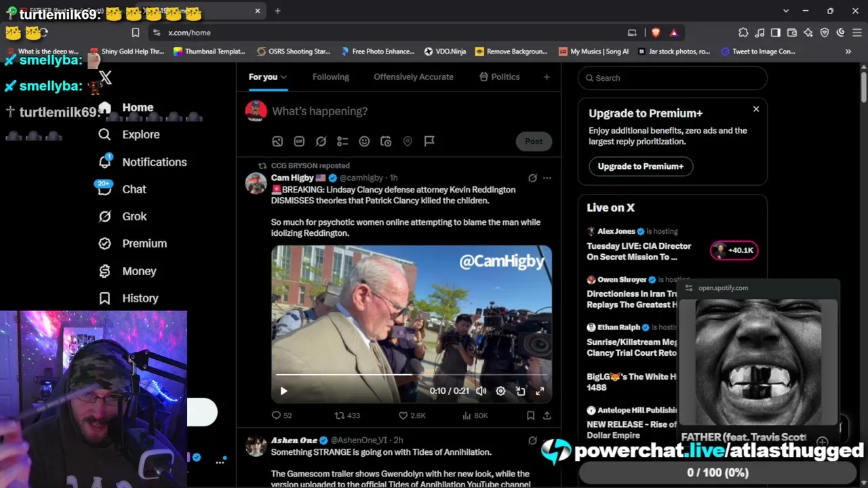Open Ashen One's profile name link
The height and width of the screenshot is (488, 868).
[x=294, y=441]
